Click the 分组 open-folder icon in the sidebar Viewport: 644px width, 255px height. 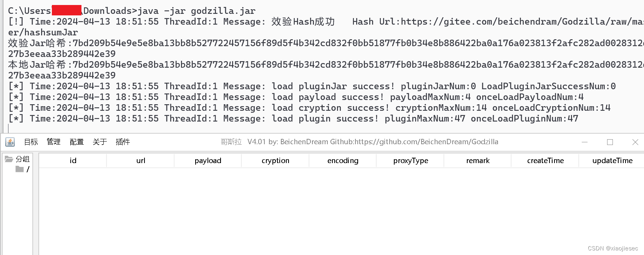tap(9, 159)
